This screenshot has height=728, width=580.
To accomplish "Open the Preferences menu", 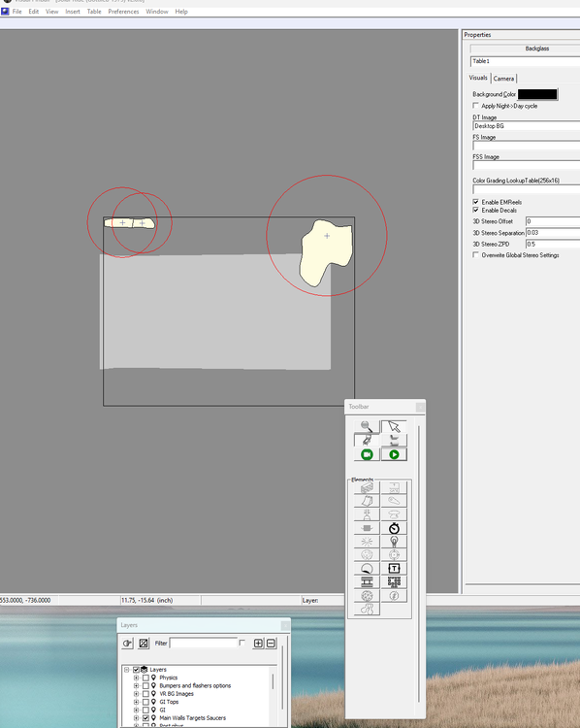I will coord(123,12).
